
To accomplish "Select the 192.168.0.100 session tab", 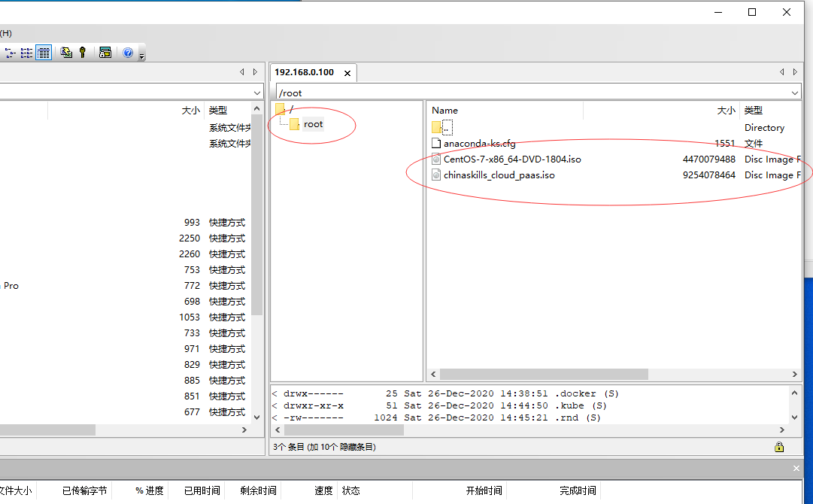I will 305,73.
